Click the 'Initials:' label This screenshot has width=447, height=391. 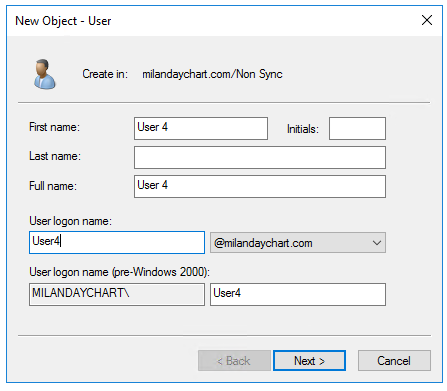pos(303,129)
